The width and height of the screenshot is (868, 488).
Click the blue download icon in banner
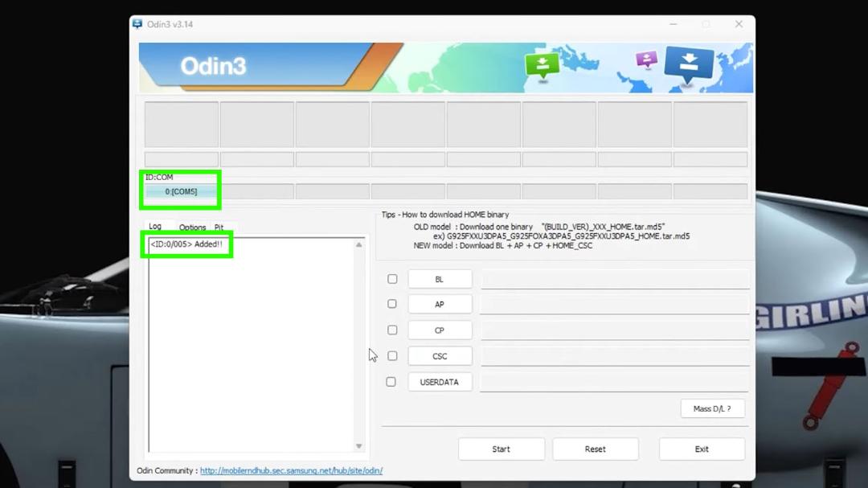(x=689, y=64)
